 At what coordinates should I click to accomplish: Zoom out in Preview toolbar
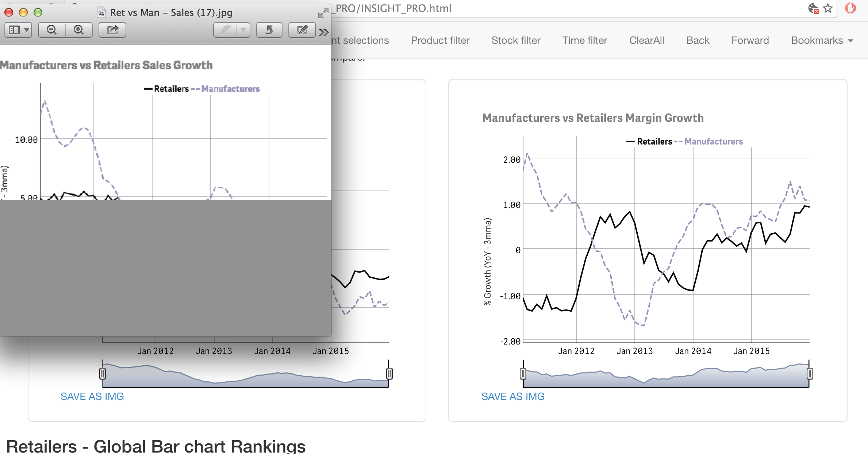52,30
